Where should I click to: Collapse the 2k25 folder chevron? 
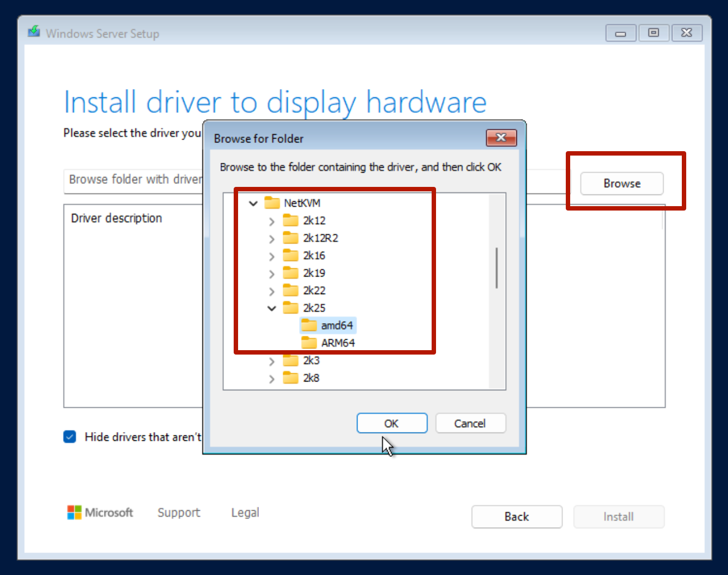(272, 308)
